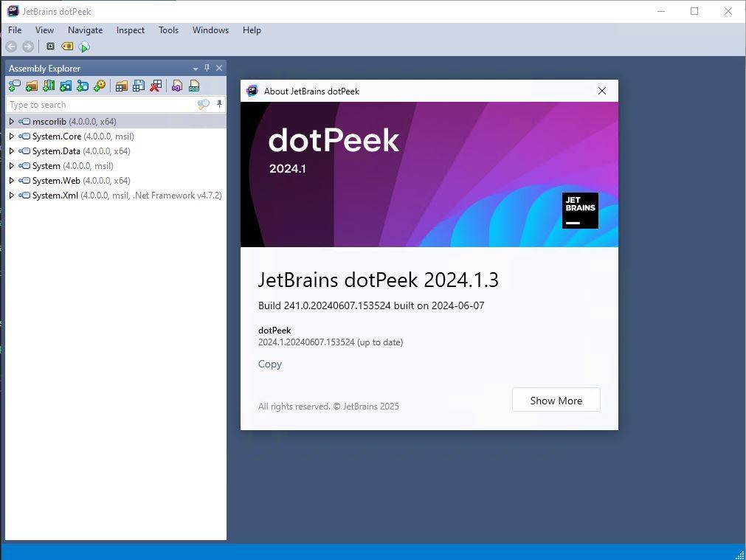Image resolution: width=746 pixels, height=560 pixels.
Task: Select the mscorlib row in the tree
Action: point(116,121)
